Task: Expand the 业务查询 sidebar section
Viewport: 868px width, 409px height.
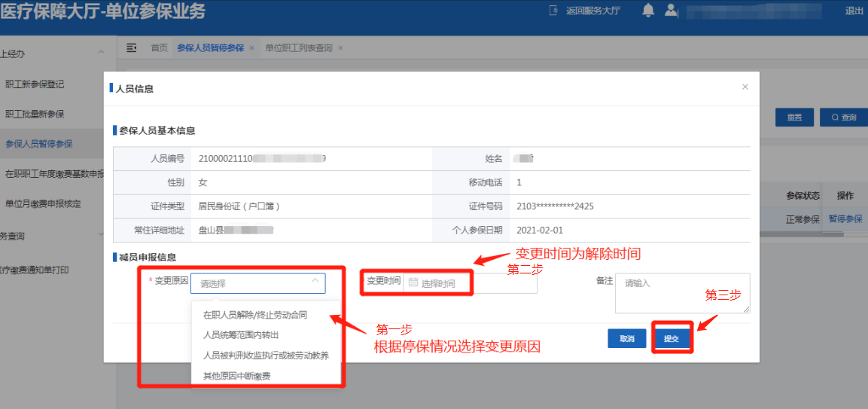Action: tap(101, 234)
